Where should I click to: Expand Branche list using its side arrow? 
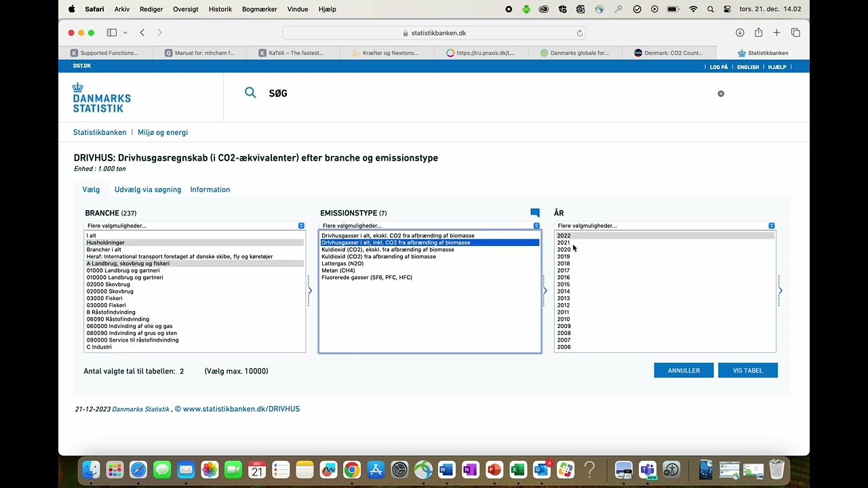310,291
